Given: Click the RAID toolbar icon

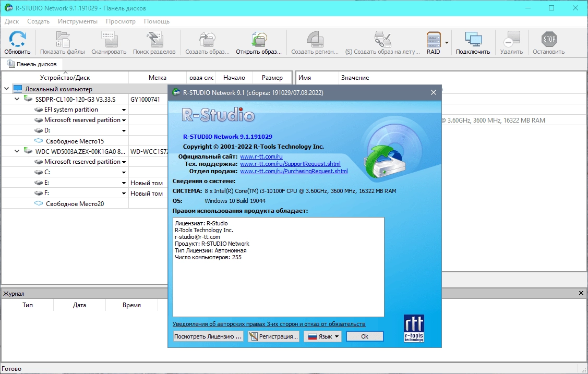Looking at the screenshot, I should point(434,39).
